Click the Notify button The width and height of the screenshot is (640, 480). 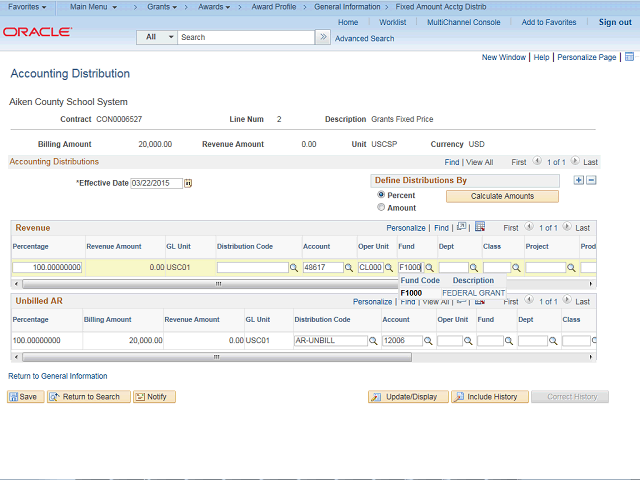154,397
